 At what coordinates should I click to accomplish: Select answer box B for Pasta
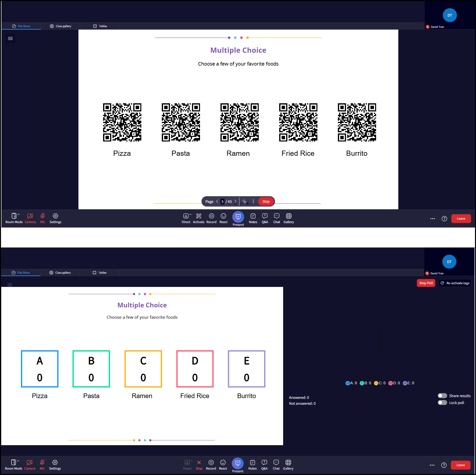point(91,369)
